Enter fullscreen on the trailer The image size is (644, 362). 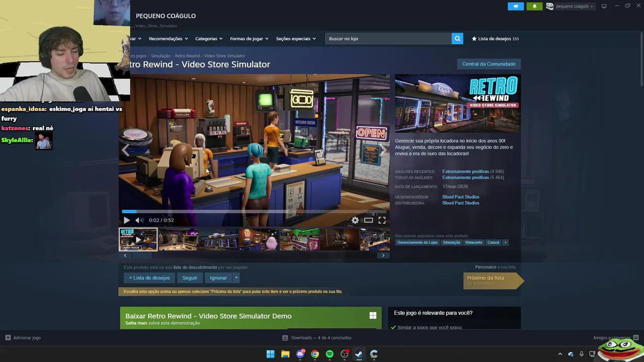[x=382, y=220]
